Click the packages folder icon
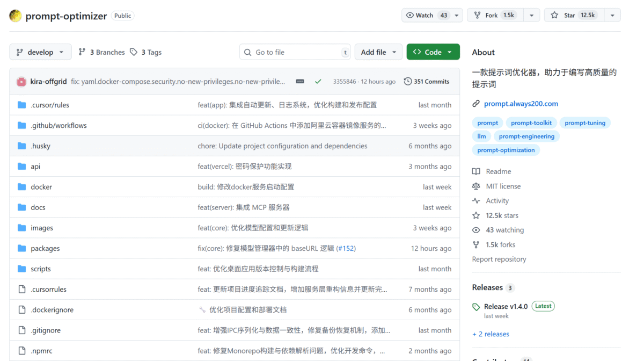Viewport: 644px width, 361px height. pyautogui.click(x=22, y=248)
